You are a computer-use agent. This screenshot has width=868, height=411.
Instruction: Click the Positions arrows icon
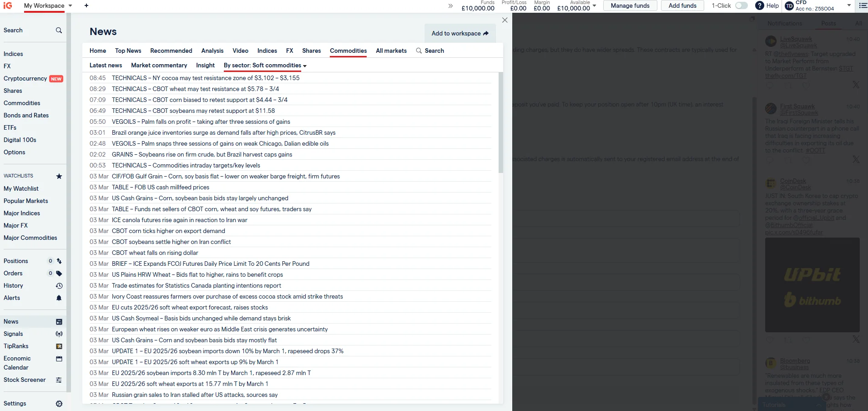59,261
